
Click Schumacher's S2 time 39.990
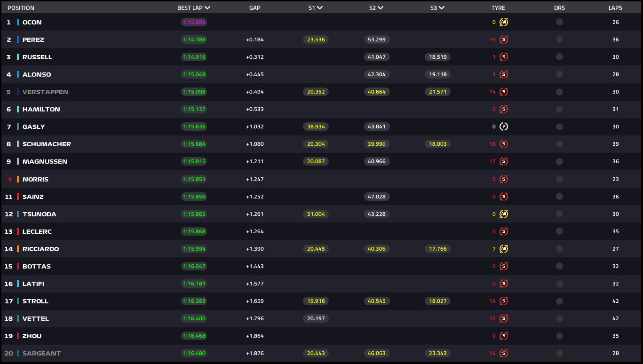pyautogui.click(x=377, y=144)
